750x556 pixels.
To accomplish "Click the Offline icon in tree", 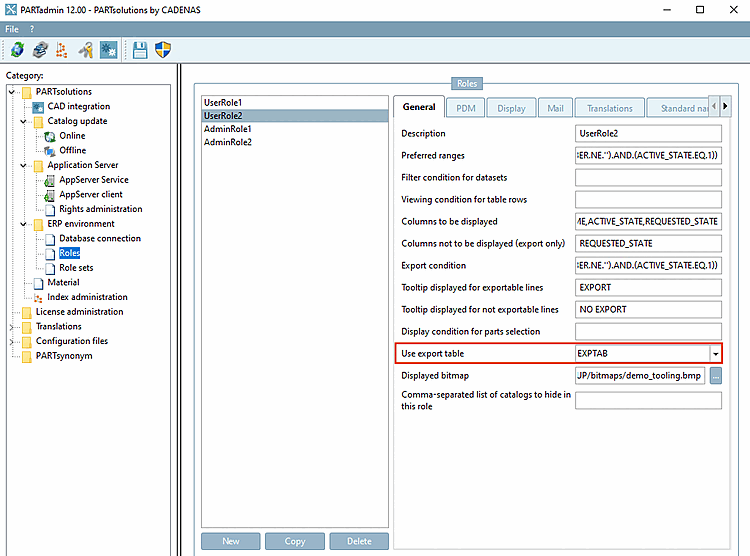I will [x=50, y=151].
